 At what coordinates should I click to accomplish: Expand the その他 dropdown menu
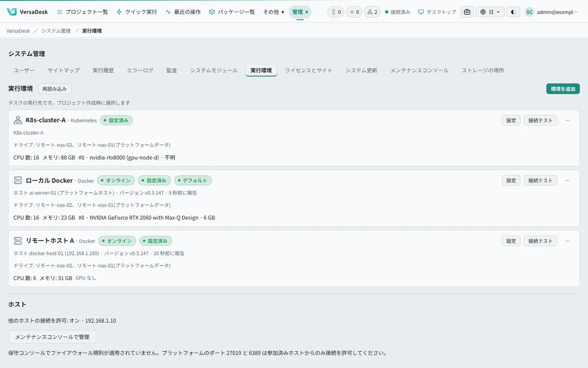pos(273,12)
